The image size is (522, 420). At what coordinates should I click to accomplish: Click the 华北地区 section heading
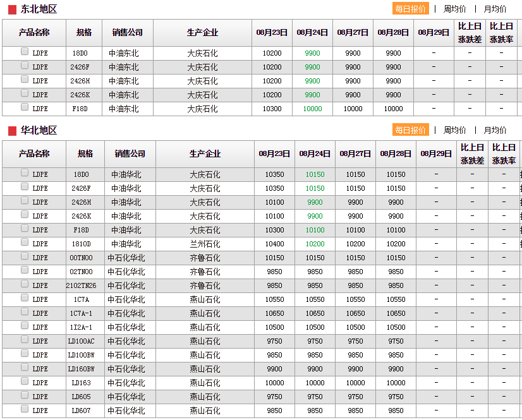(x=39, y=130)
